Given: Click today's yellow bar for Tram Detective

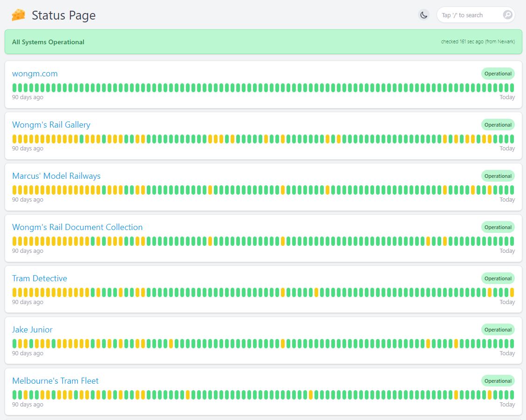Looking at the screenshot, I should click(512, 292).
